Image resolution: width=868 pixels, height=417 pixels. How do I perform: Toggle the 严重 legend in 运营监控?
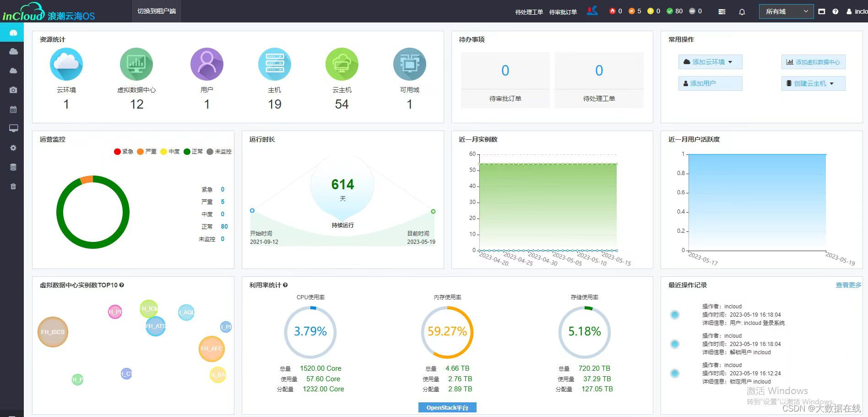point(146,152)
